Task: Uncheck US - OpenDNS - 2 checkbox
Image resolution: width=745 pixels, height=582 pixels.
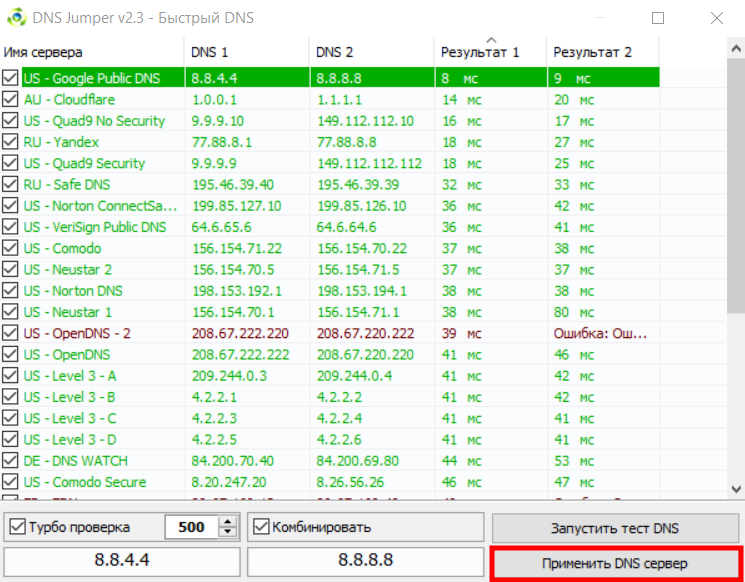Action: [10, 333]
